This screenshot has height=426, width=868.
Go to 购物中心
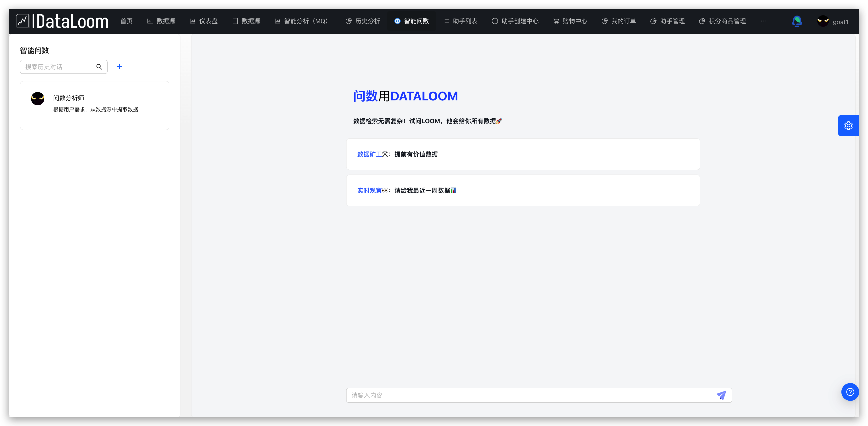570,21
